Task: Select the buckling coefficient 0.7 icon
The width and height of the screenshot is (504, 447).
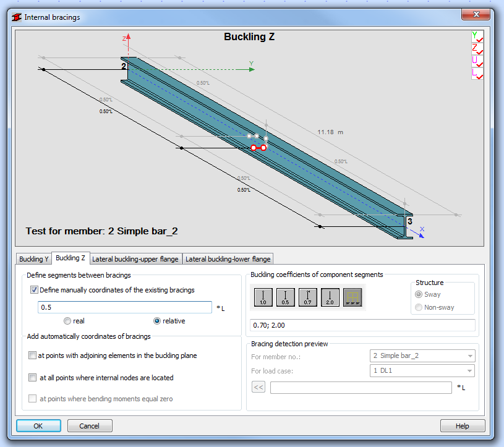Action: coord(307,297)
